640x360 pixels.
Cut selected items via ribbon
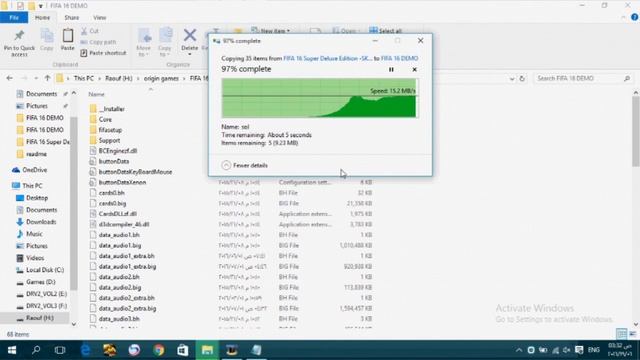click(x=90, y=31)
